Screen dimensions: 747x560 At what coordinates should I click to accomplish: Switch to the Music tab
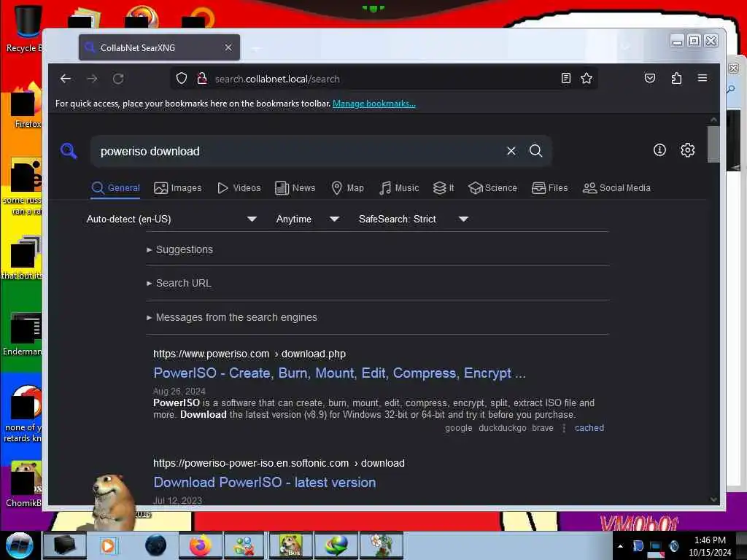(x=399, y=187)
